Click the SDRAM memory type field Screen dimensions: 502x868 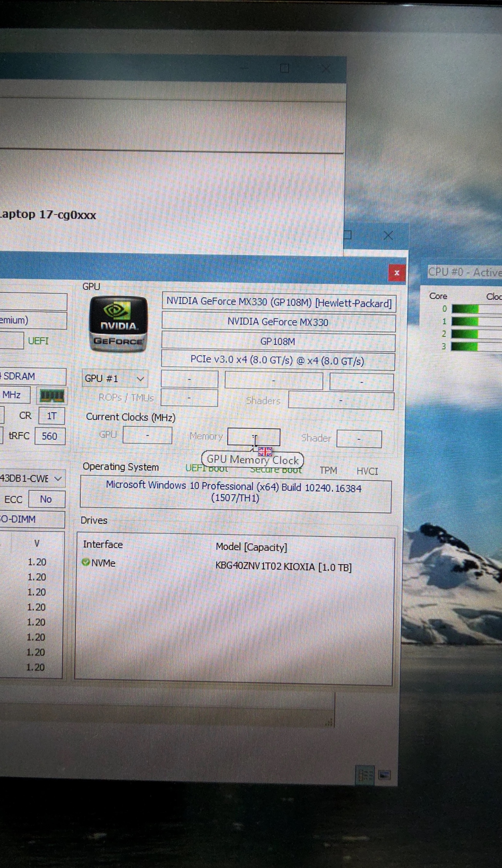[33, 376]
